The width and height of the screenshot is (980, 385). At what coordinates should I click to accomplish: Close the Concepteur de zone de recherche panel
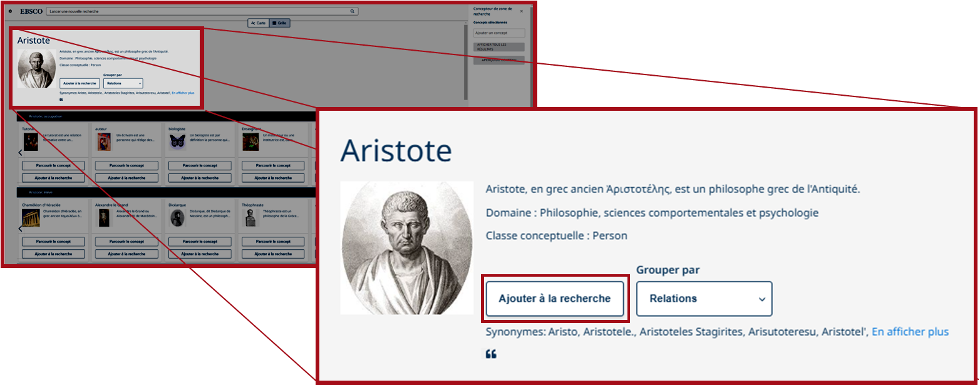tap(521, 11)
